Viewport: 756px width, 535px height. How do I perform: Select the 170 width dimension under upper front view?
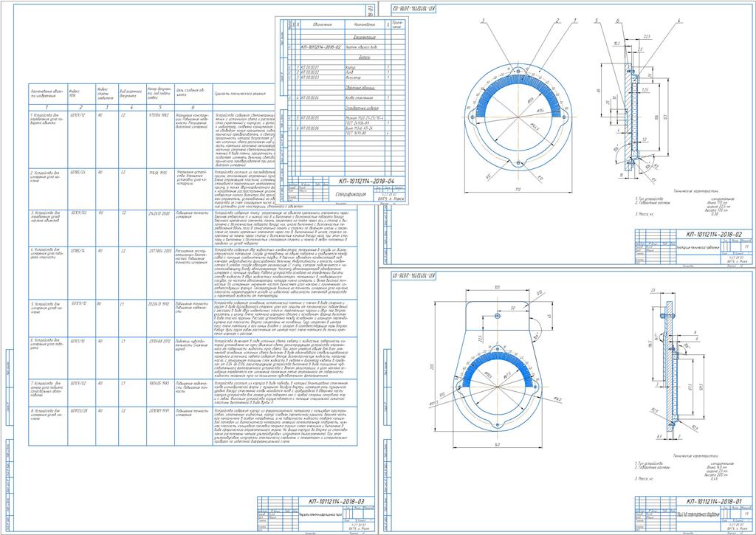click(x=518, y=190)
